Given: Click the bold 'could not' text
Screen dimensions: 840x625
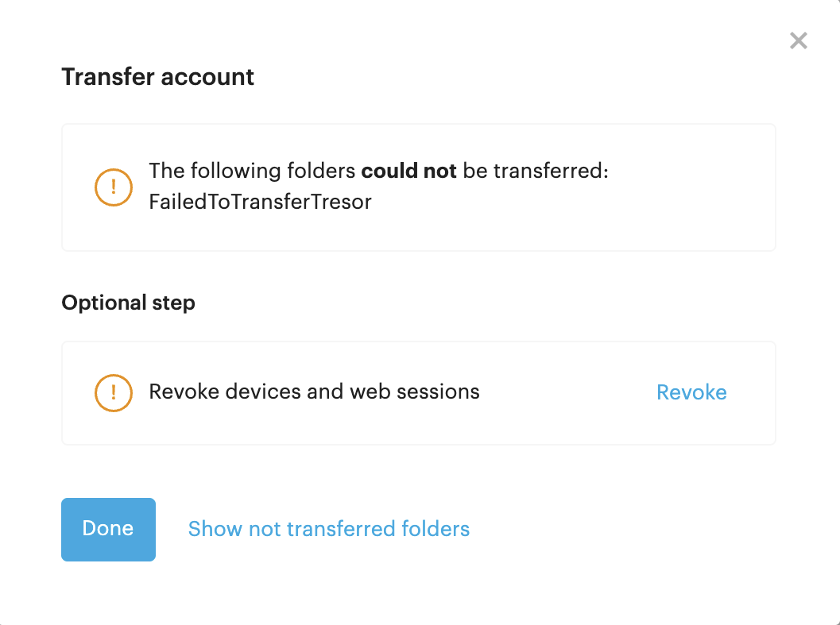Looking at the screenshot, I should click(x=408, y=171).
